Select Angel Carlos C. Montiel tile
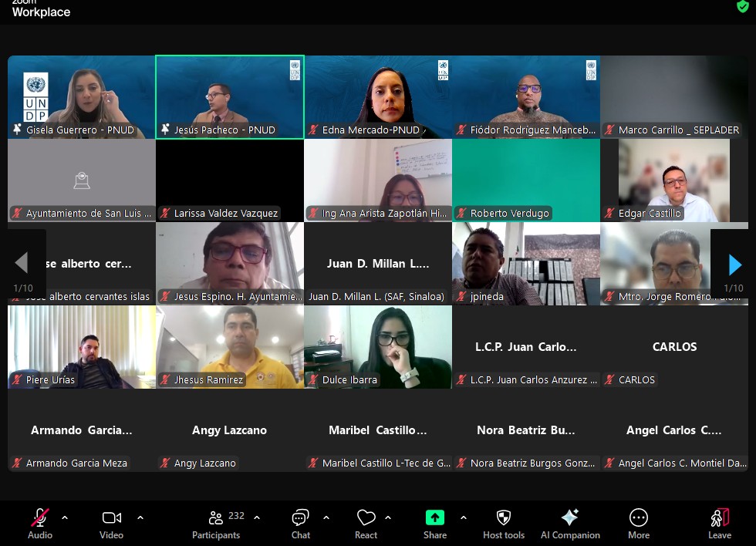The image size is (756, 546). pos(674,430)
